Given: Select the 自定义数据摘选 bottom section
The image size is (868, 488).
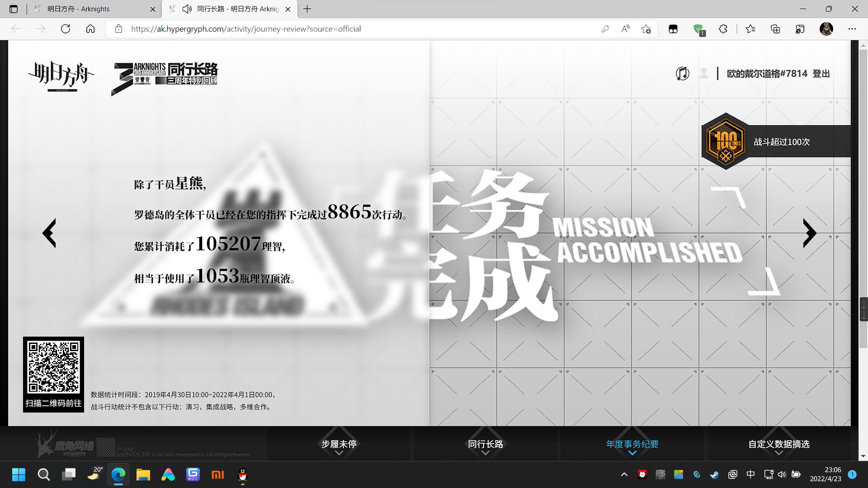Looking at the screenshot, I should tap(778, 444).
